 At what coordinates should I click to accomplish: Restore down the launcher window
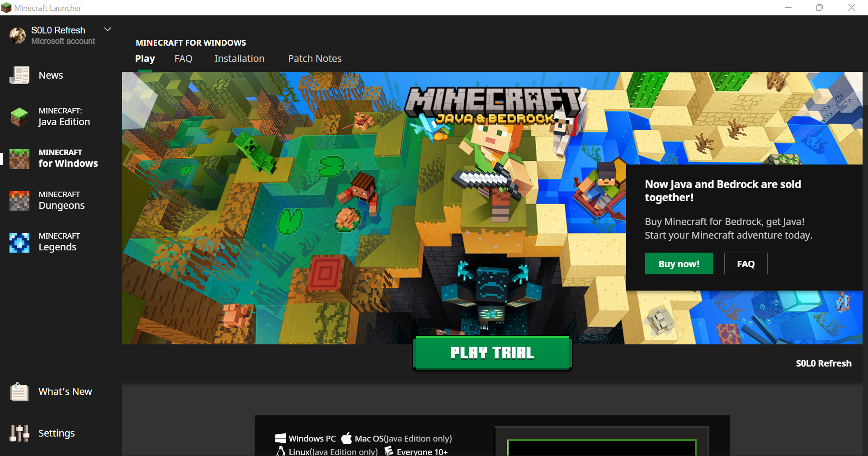pyautogui.click(x=819, y=8)
